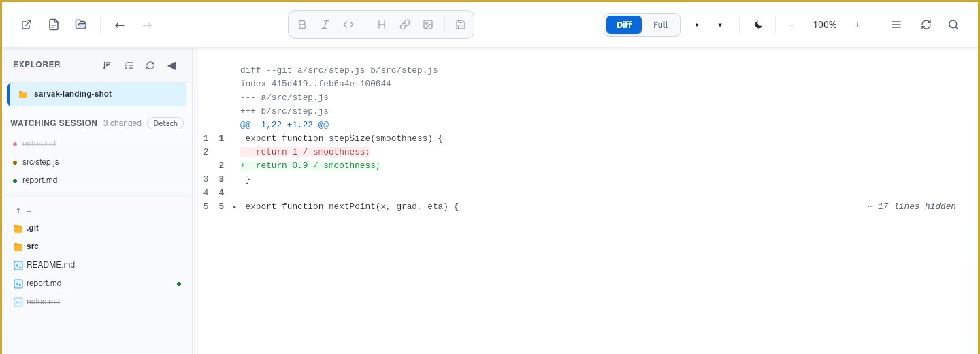The image size is (980, 354).
Task: Click the open in external window icon
Action: pos(27,25)
